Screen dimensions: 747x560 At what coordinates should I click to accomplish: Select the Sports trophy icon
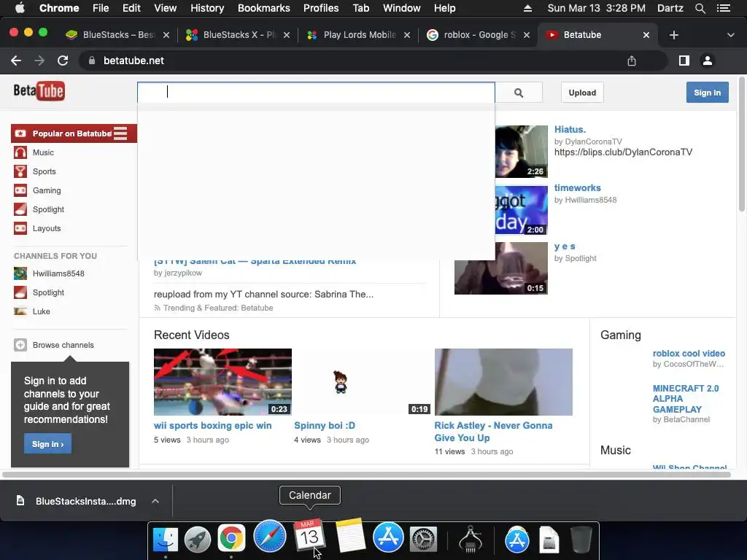pos(20,171)
